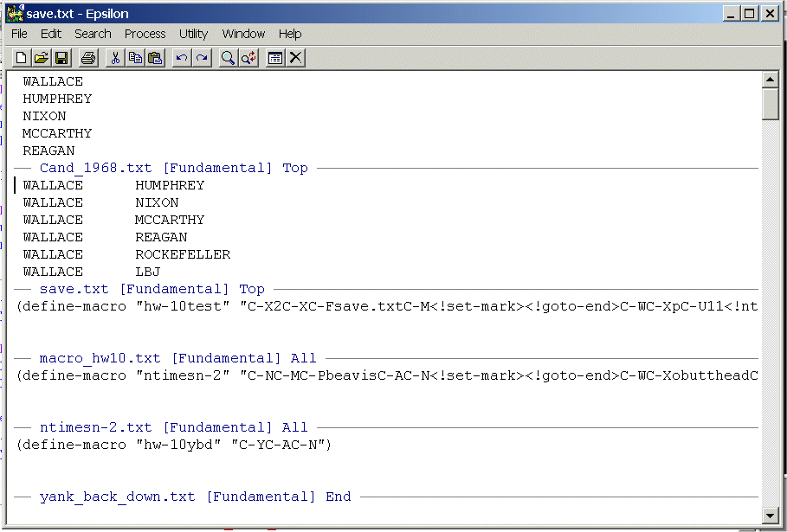Open the Process menu

point(145,34)
